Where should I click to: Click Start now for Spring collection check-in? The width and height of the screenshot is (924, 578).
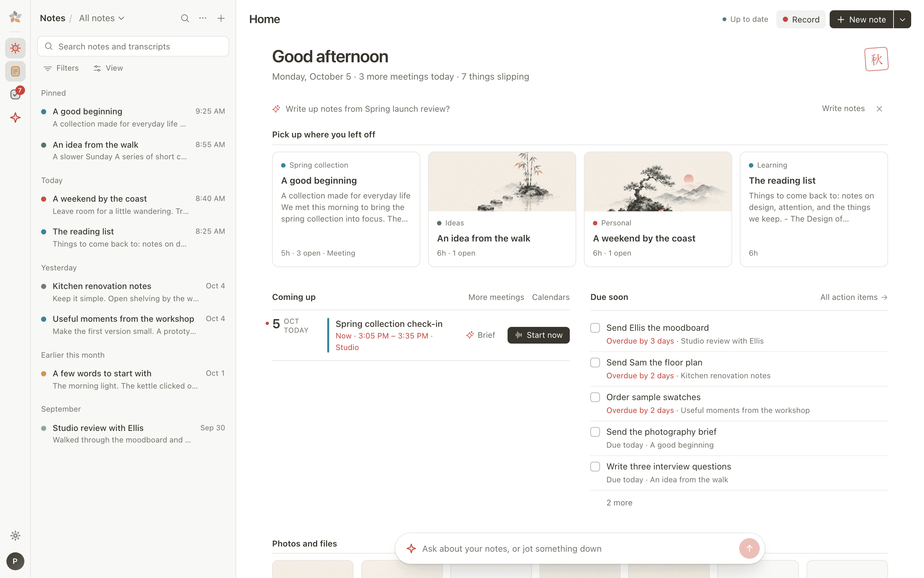pos(538,335)
